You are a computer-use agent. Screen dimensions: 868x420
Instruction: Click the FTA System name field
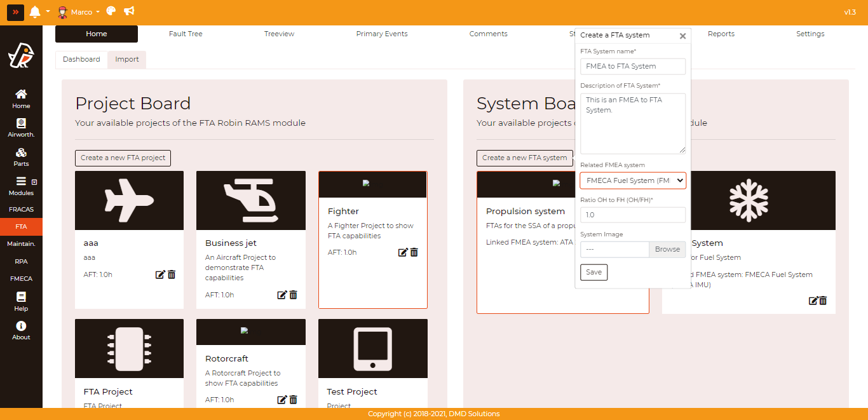coord(632,66)
